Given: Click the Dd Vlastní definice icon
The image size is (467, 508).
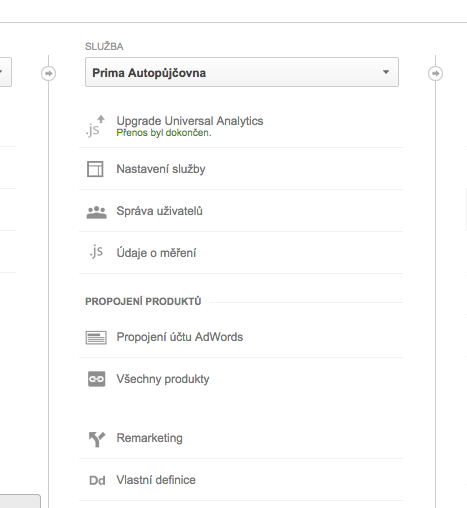Looking at the screenshot, I should tap(97, 480).
